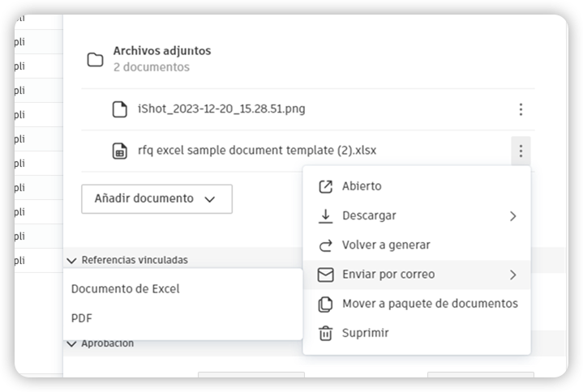Image resolution: width=583 pixels, height=392 pixels.
Task: Click three-dot menu for rfq xlsx file
Action: pyautogui.click(x=521, y=151)
